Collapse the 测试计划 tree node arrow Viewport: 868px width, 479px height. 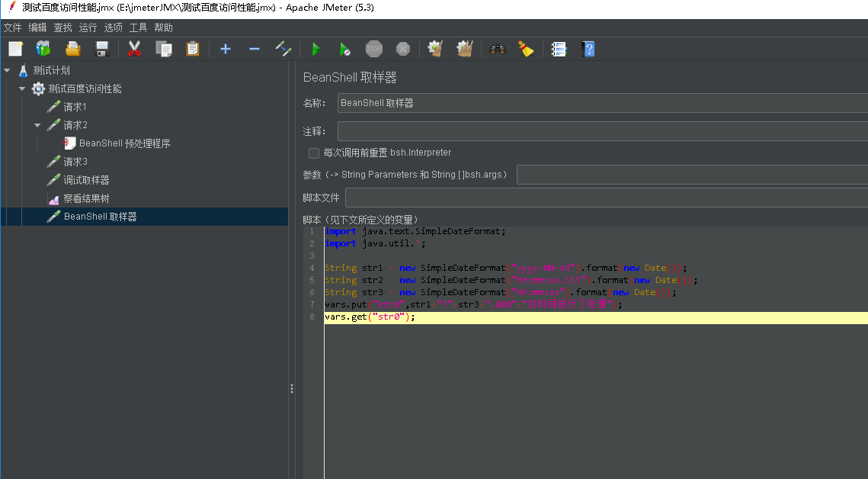[x=7, y=70]
